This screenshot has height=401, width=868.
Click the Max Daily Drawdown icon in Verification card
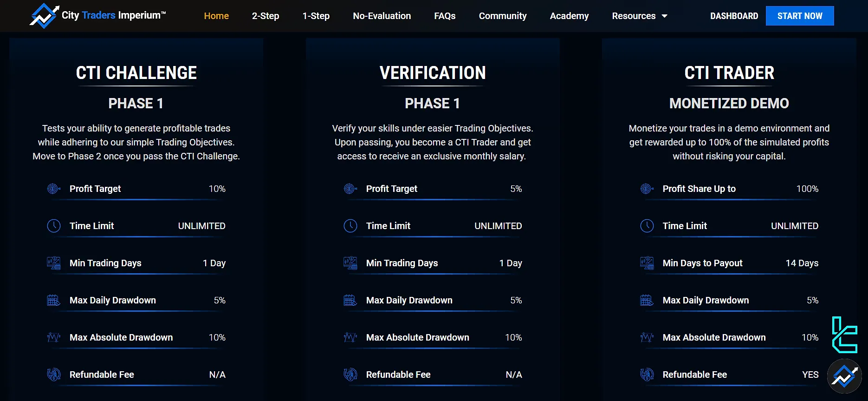point(350,300)
